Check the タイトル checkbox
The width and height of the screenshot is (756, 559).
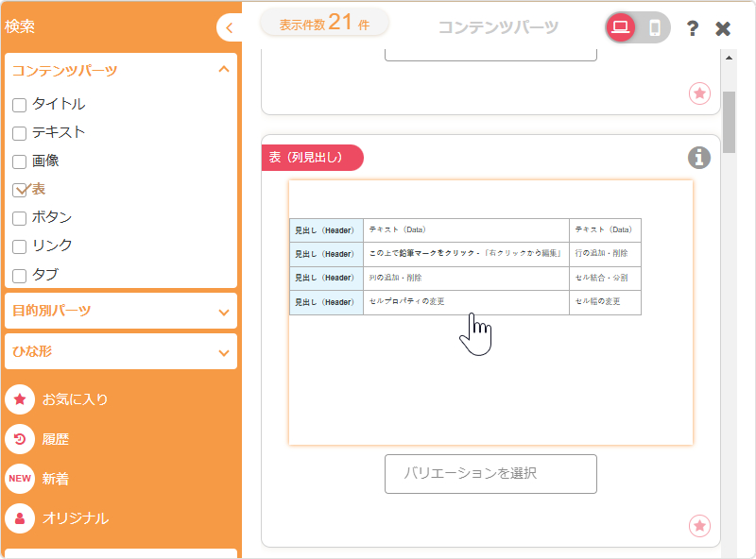(x=19, y=105)
